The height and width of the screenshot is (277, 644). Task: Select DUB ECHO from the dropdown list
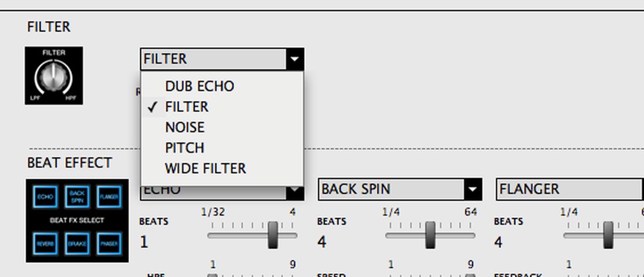[x=199, y=86]
